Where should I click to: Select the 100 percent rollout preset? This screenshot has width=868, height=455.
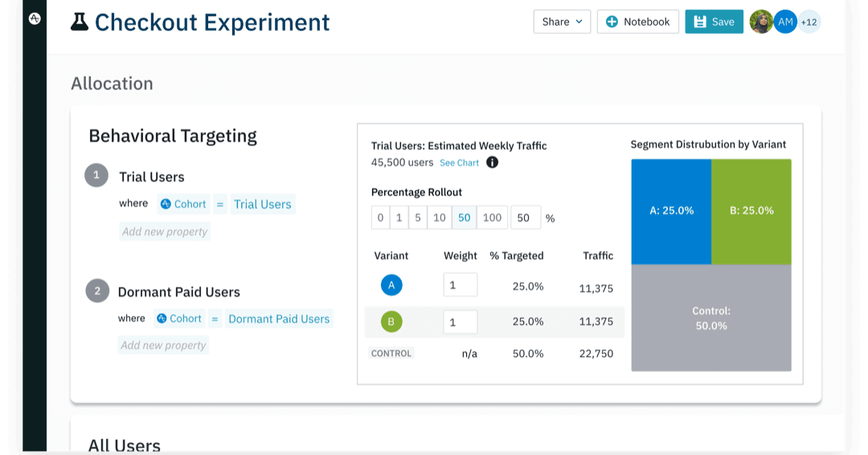pos(492,218)
